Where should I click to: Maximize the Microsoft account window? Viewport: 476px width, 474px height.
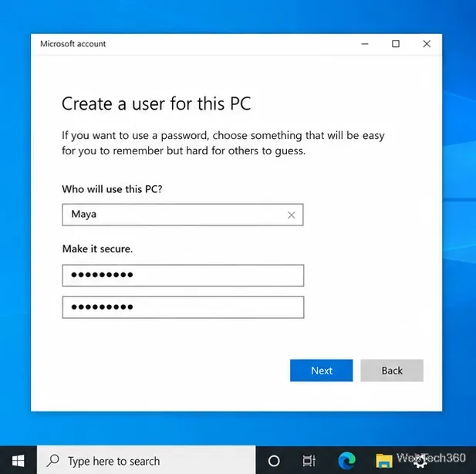pos(396,44)
